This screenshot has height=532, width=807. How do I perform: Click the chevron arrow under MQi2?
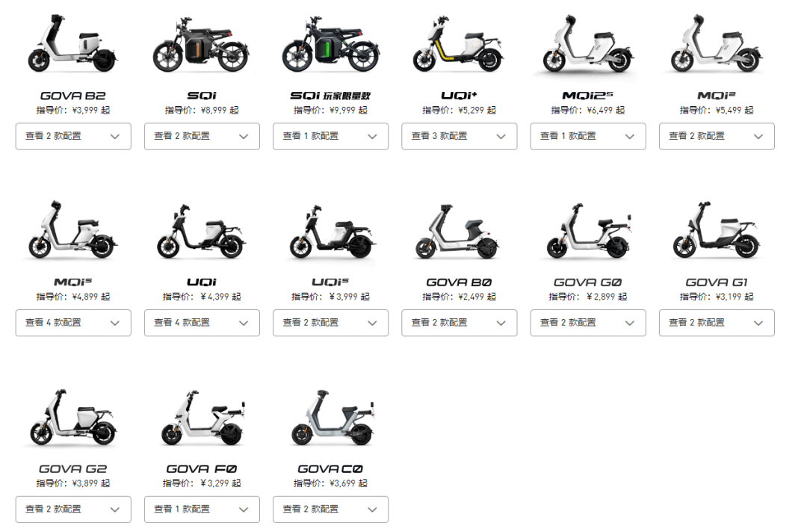tap(758, 137)
